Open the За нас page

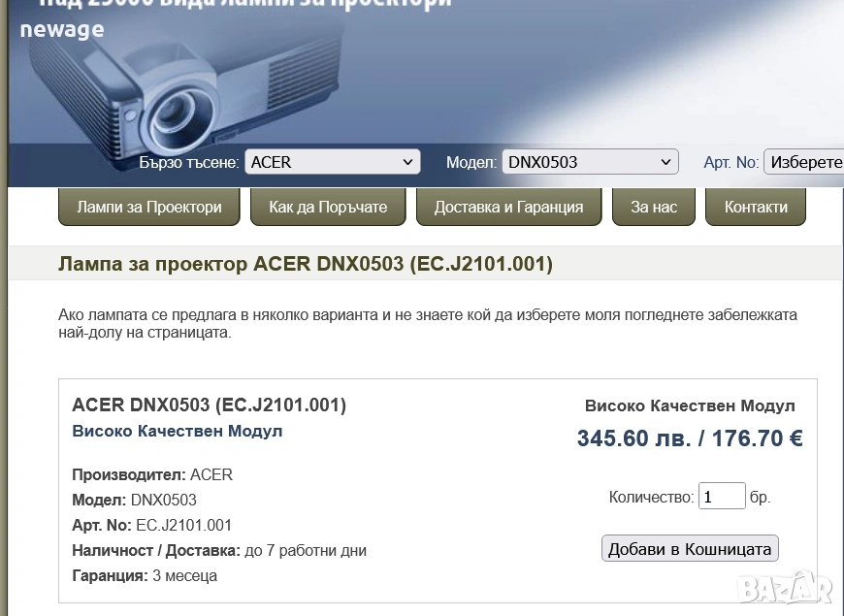click(x=654, y=207)
